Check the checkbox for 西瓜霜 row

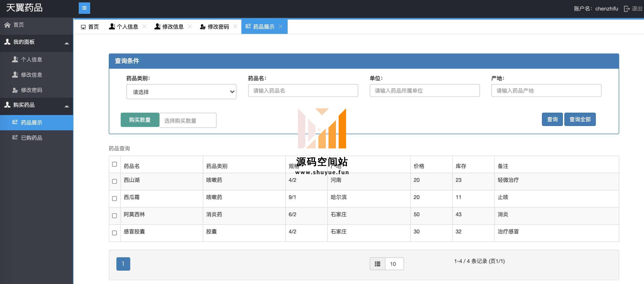click(x=114, y=199)
